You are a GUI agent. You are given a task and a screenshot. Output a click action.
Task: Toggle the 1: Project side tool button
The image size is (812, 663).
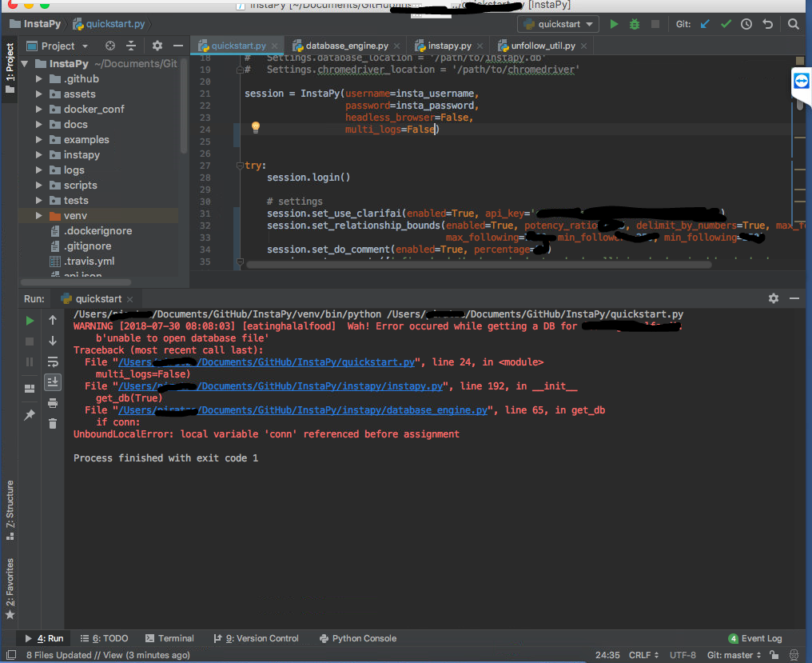coord(10,68)
